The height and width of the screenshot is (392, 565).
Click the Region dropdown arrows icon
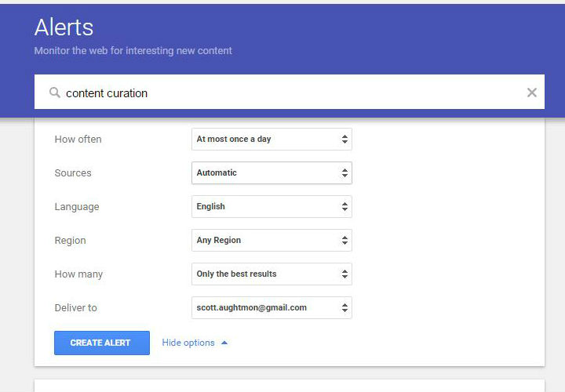pos(344,240)
